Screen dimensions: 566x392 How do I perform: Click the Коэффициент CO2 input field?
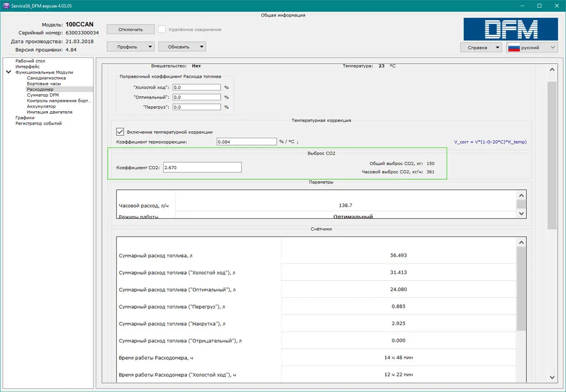[x=202, y=167]
